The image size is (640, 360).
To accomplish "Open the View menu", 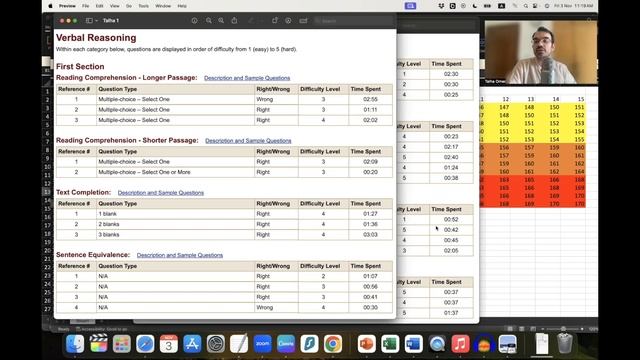I will tap(115, 6).
